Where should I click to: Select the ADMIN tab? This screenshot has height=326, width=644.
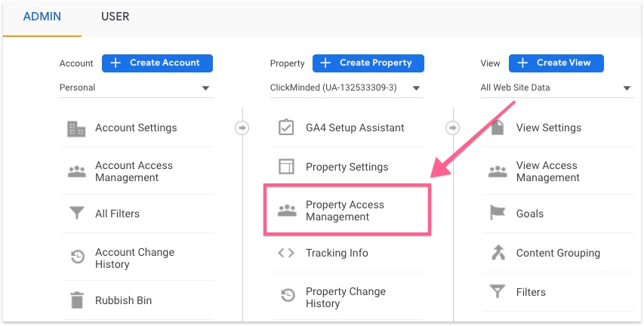[x=42, y=17]
